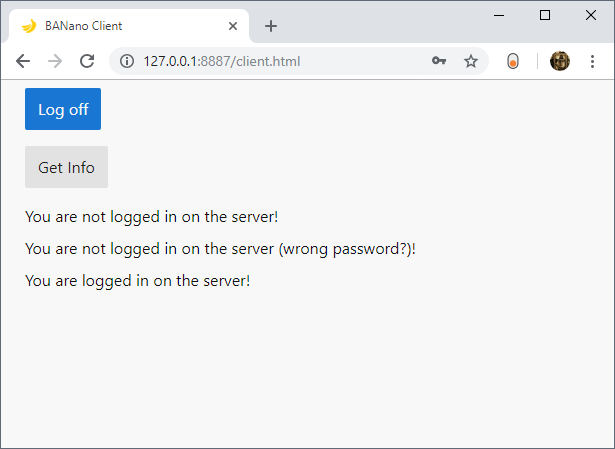Click the 'You are logged in' message
Viewport: 615px width, 449px height.
pos(137,280)
